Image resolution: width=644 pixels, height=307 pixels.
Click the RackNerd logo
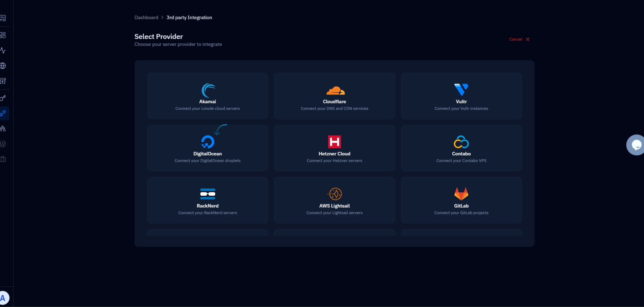coord(208,194)
